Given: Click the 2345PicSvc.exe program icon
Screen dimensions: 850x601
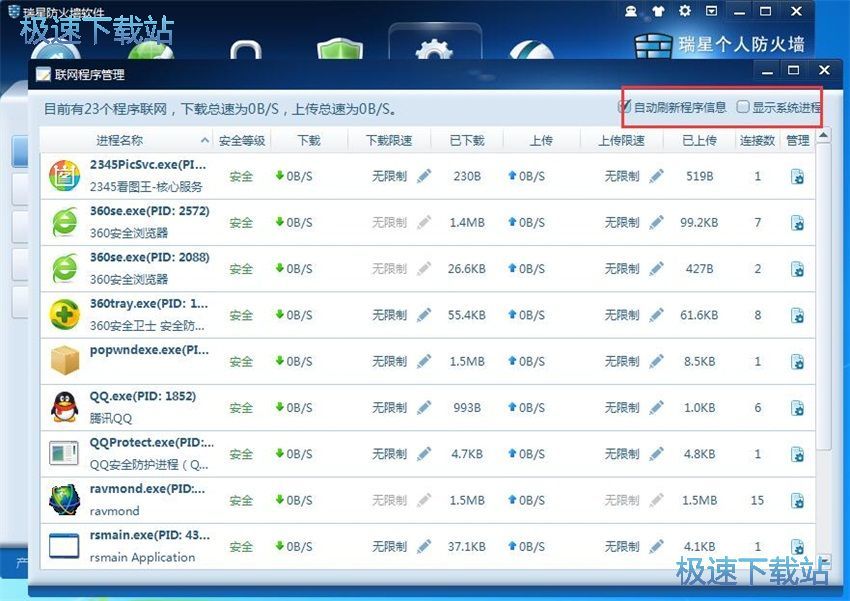Looking at the screenshot, I should 65,176.
